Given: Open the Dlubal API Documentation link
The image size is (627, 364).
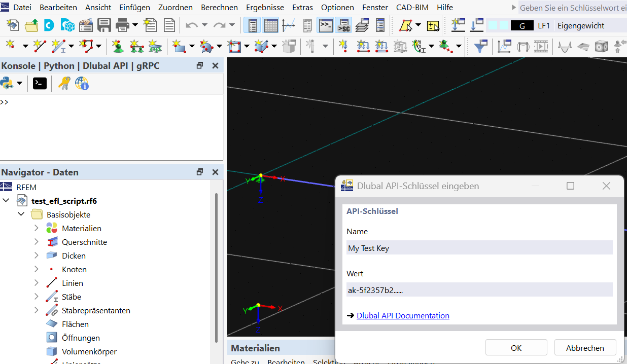Looking at the screenshot, I should pyautogui.click(x=403, y=315).
